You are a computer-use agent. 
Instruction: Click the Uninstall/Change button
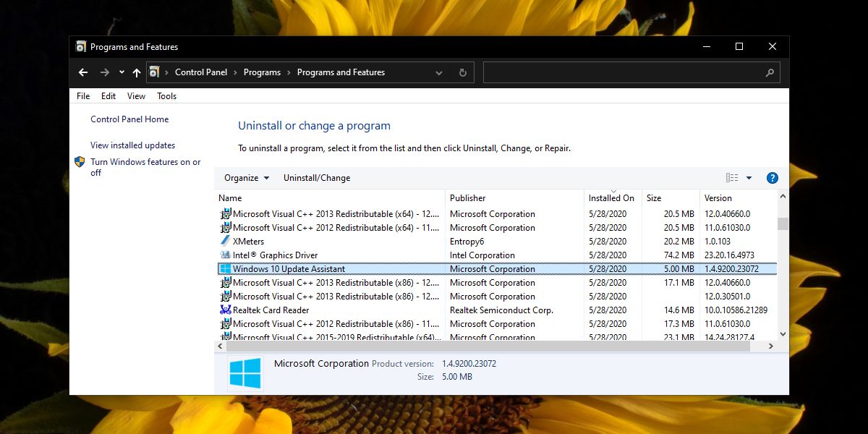317,178
